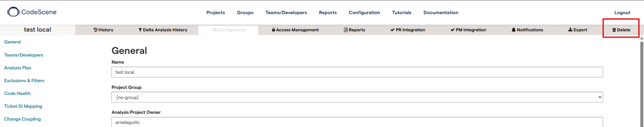The height and width of the screenshot is (127, 644).
Task: Click the History clock icon
Action: click(x=95, y=30)
